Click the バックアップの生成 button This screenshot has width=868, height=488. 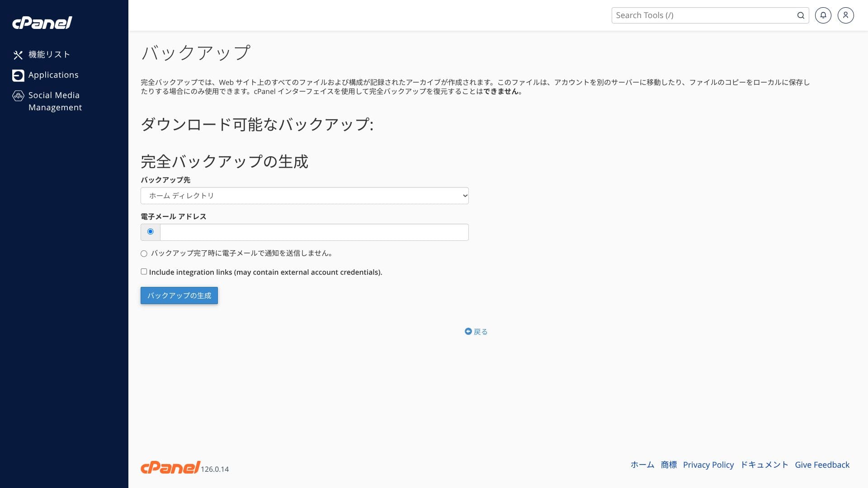[x=179, y=296]
